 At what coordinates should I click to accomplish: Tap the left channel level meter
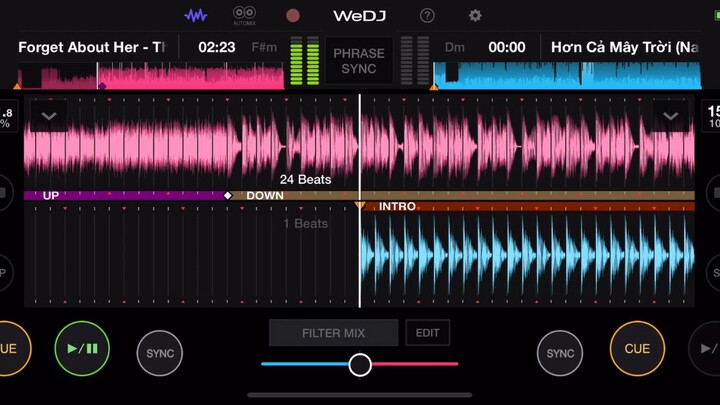304,61
